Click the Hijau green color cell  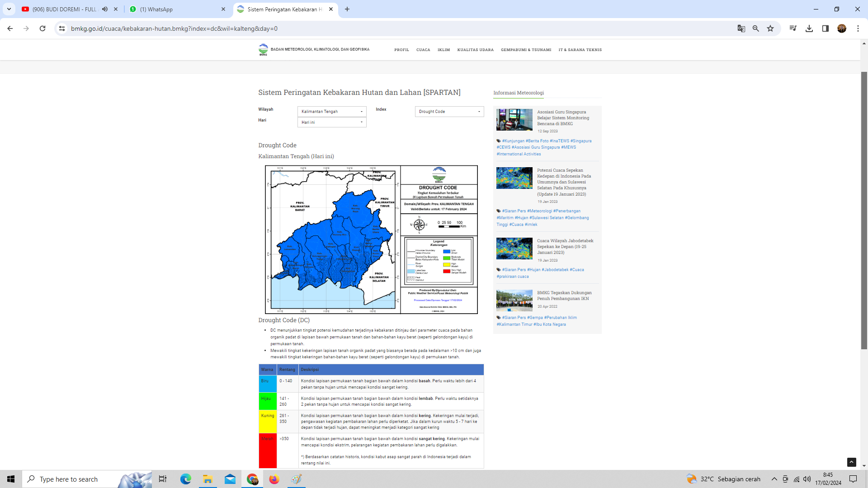point(268,401)
